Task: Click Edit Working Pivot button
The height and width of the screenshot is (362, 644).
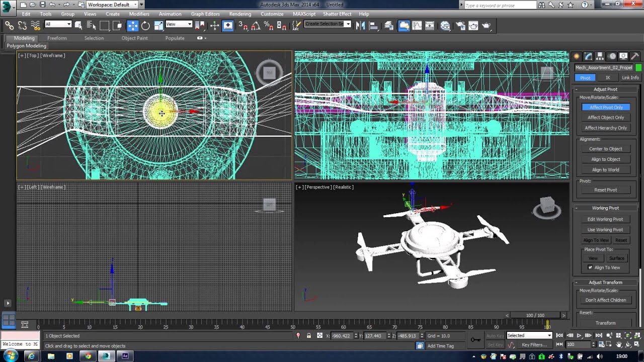Action: coord(605,219)
